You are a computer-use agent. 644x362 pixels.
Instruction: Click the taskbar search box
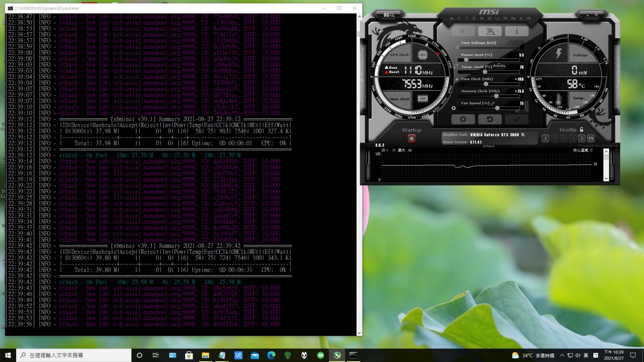[74, 355]
